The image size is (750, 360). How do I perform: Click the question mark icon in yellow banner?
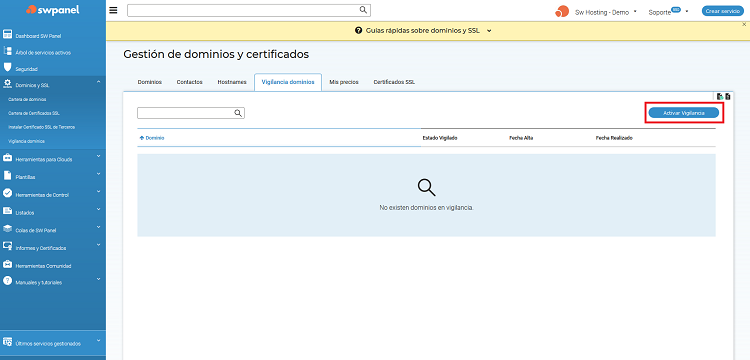pos(358,31)
